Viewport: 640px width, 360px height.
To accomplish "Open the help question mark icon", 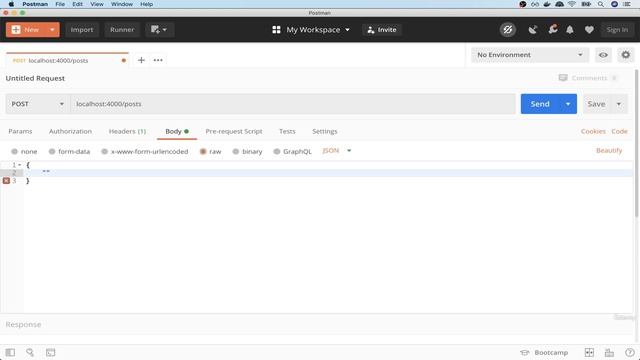I will [x=629, y=353].
